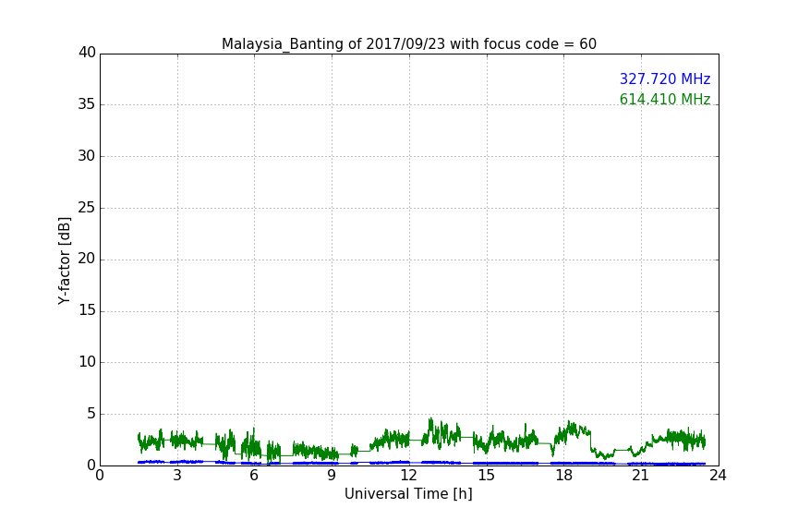Click the x-axis tick label 3

pyautogui.click(x=177, y=476)
